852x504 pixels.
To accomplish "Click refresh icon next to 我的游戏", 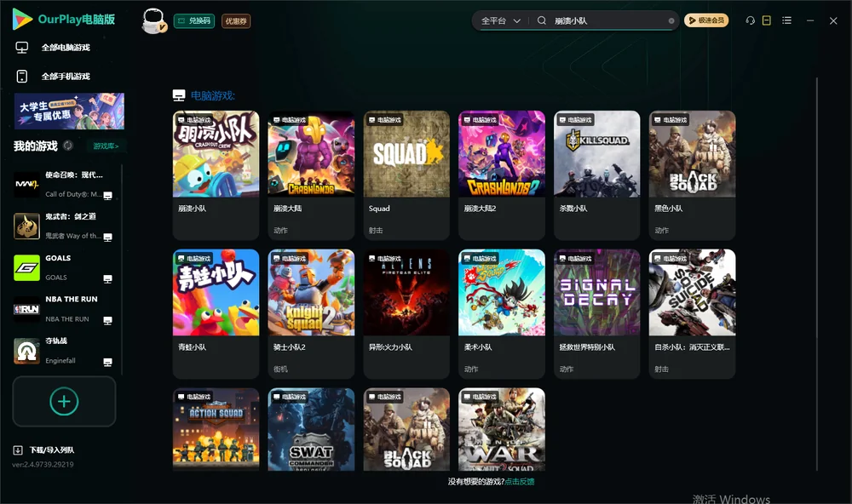I will 68,145.
